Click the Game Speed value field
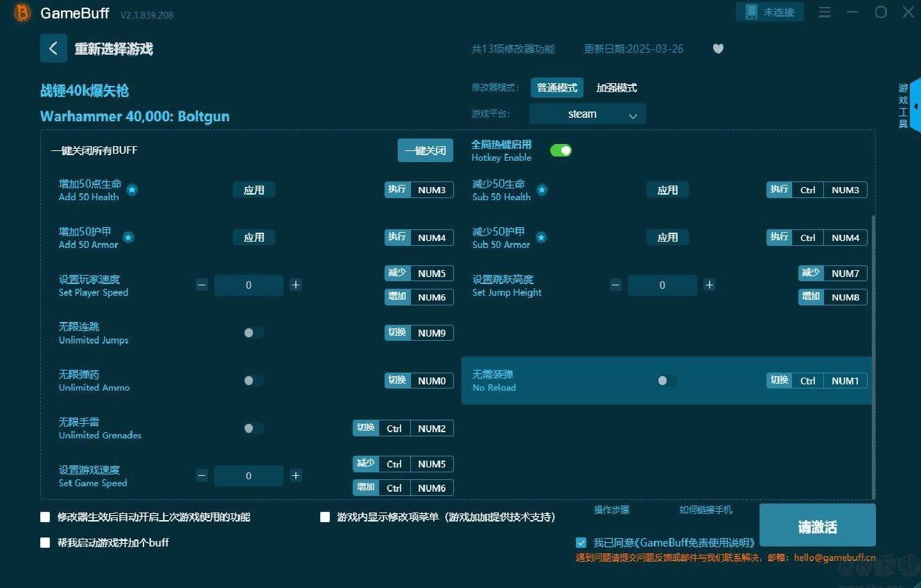The width and height of the screenshot is (921, 588). (x=248, y=475)
